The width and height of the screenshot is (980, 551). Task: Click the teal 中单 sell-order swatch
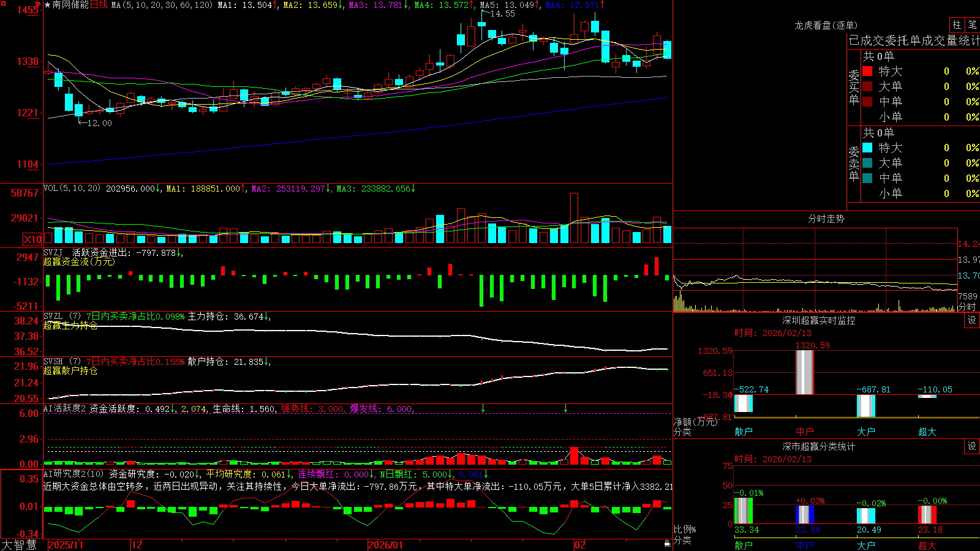click(867, 178)
